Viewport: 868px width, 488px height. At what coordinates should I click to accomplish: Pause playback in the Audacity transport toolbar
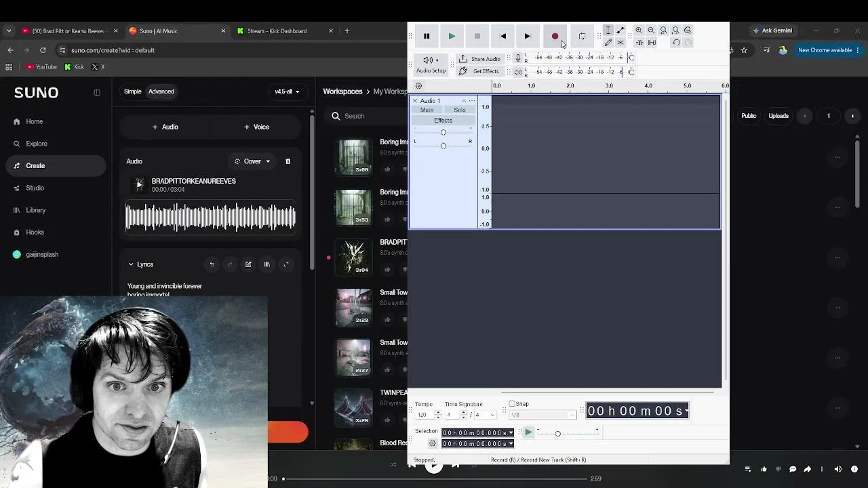pos(427,36)
